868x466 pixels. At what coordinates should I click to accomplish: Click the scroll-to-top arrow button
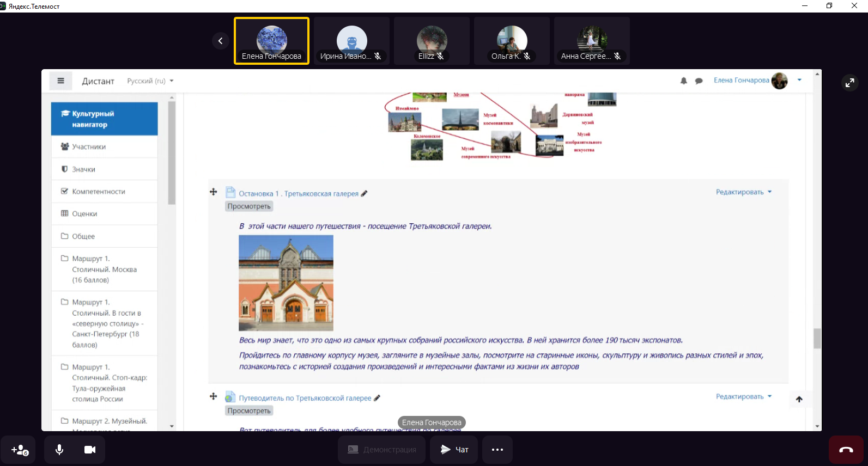(799, 399)
